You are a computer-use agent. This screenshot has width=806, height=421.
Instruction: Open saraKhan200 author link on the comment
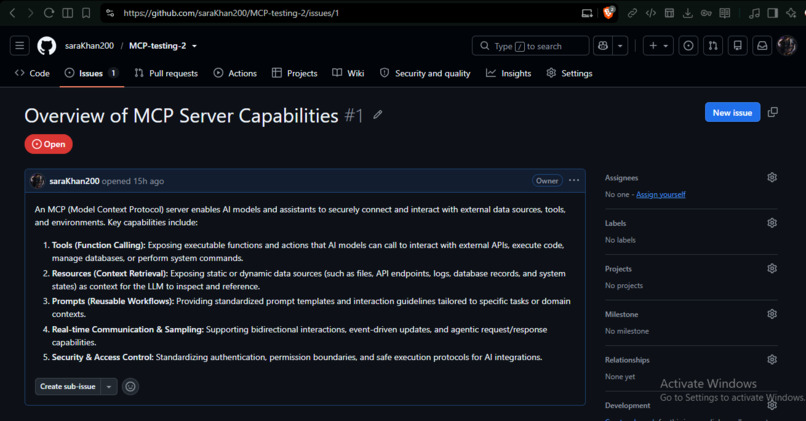[x=75, y=181]
